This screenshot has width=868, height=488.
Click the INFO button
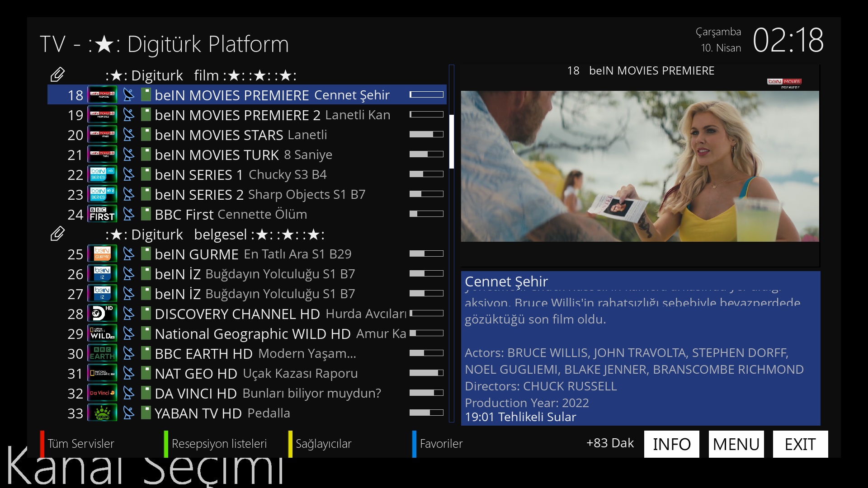click(x=671, y=444)
